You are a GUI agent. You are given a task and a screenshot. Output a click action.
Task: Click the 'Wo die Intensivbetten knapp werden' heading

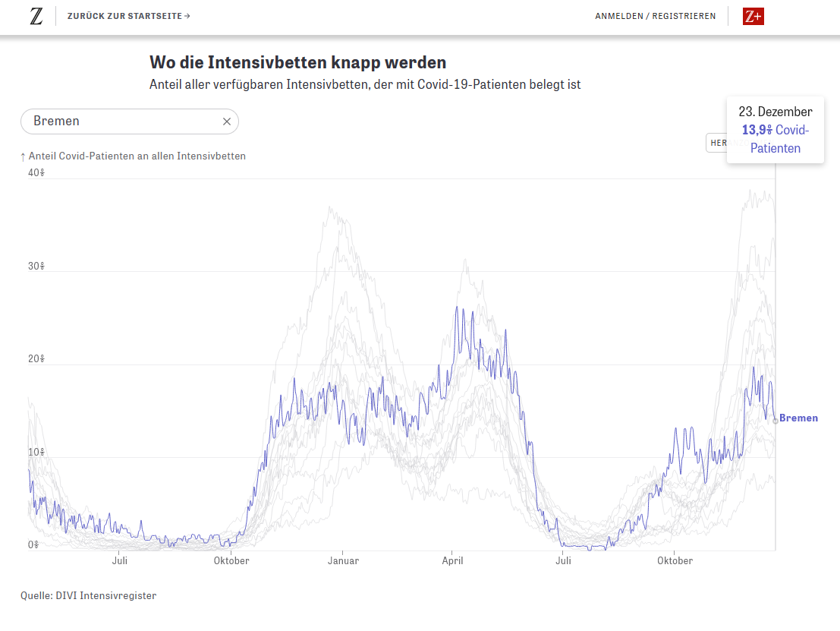tap(297, 62)
